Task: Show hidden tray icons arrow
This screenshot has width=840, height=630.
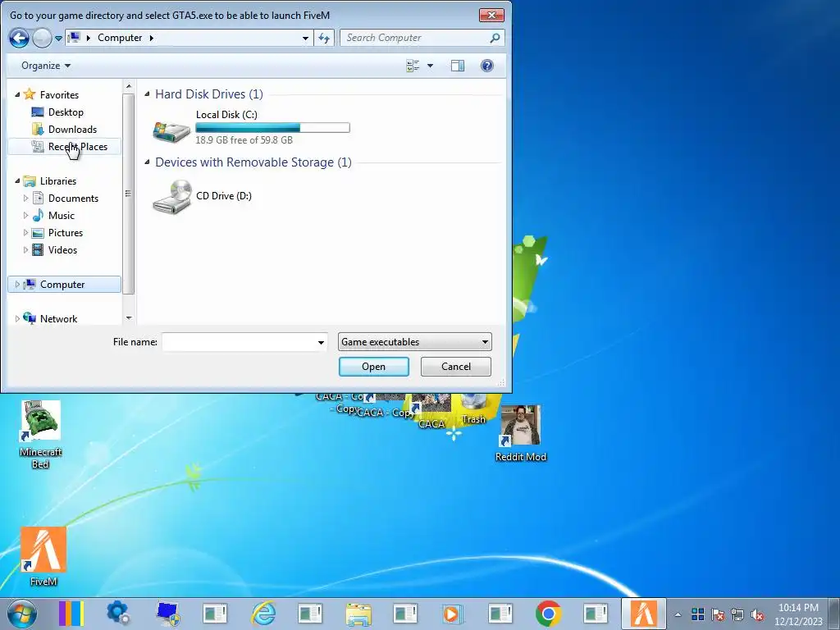Action: (678, 614)
